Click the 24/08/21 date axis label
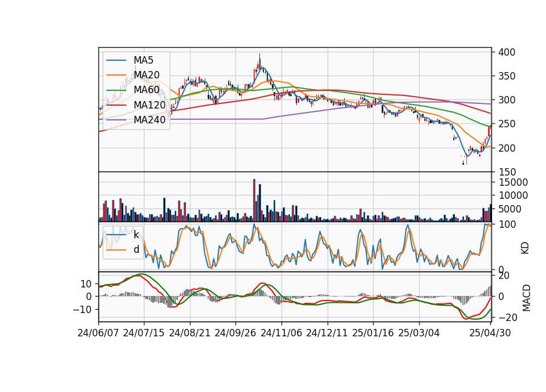The image size is (546, 392). pos(190,333)
